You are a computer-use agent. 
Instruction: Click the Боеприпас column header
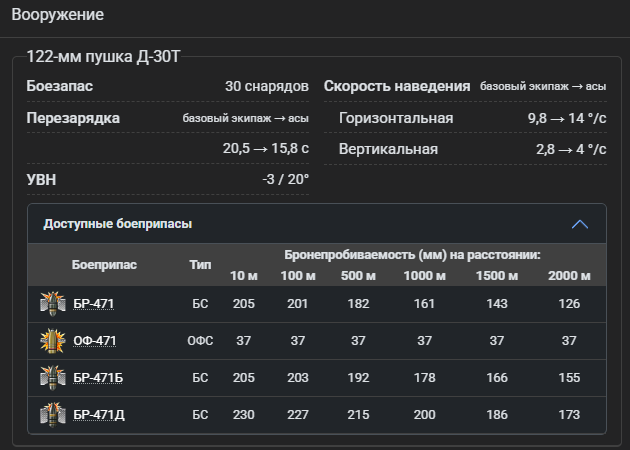pos(104,265)
